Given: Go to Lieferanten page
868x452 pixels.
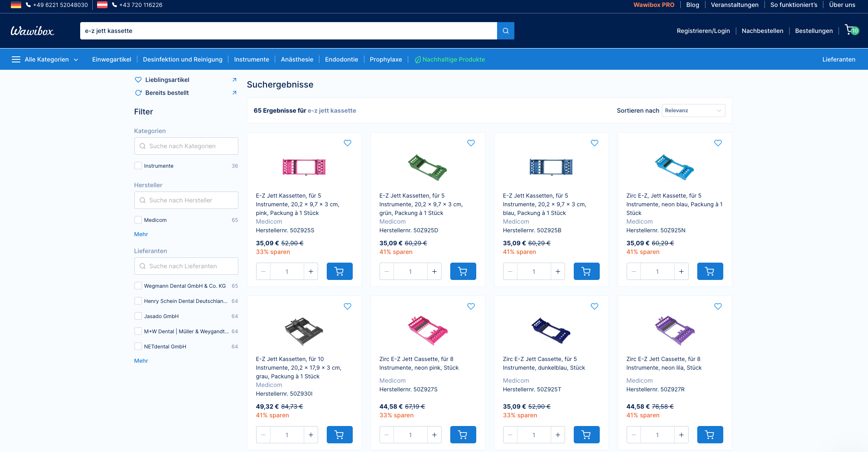Looking at the screenshot, I should point(839,59).
